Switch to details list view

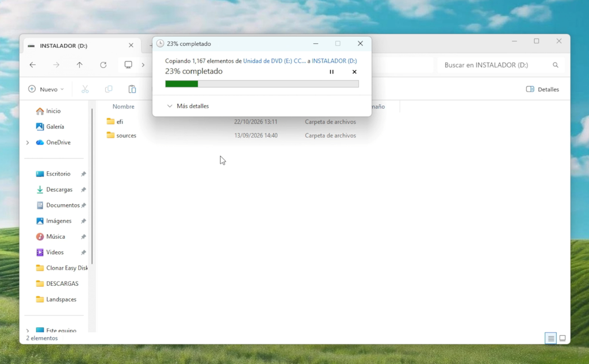tap(550, 338)
